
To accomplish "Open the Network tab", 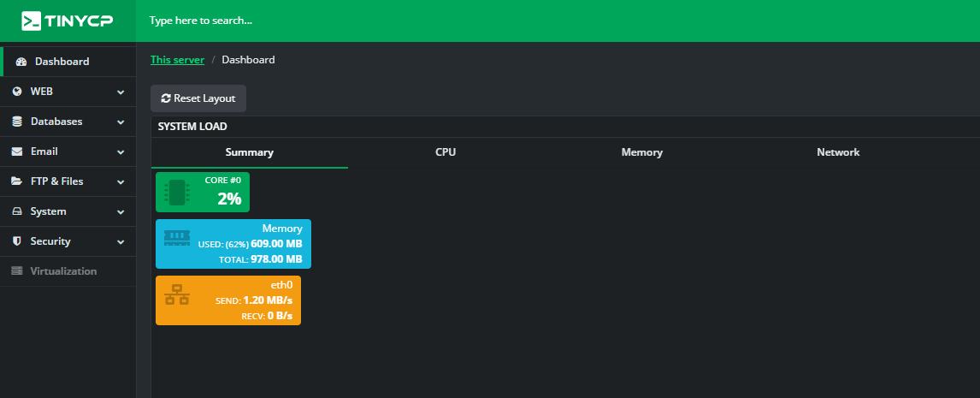I will [x=838, y=152].
